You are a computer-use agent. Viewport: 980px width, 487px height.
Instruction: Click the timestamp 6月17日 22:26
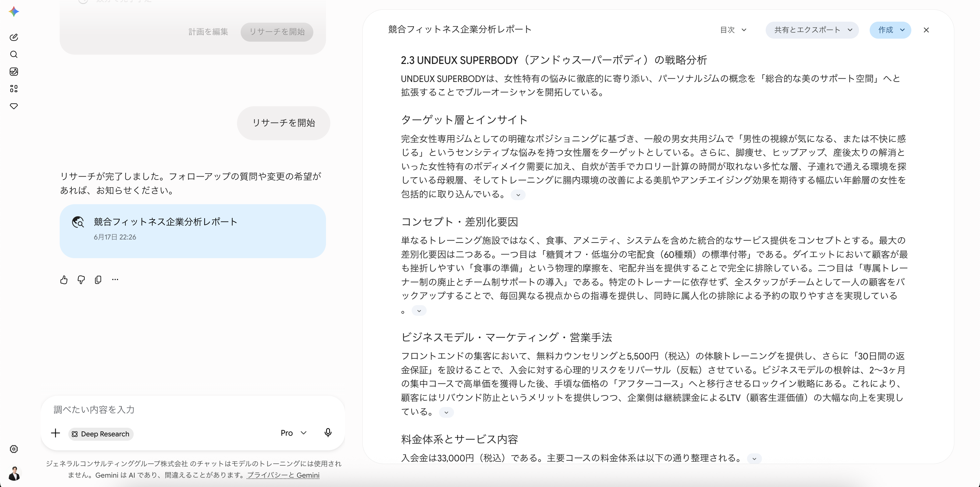(x=115, y=237)
